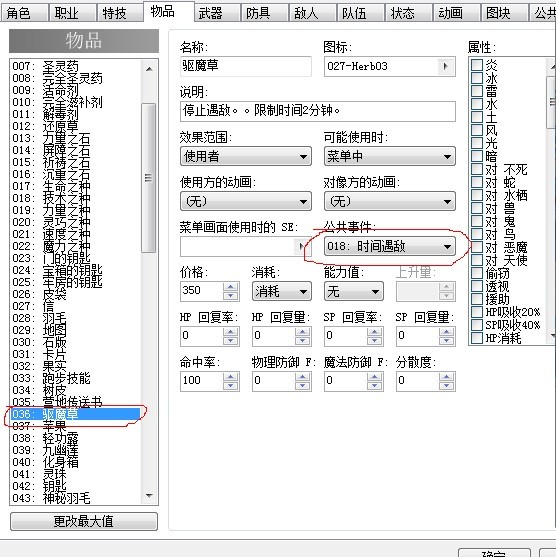This screenshot has width=556, height=557.
Task: Select item 029: 地图
Action: pyautogui.click(x=75, y=330)
